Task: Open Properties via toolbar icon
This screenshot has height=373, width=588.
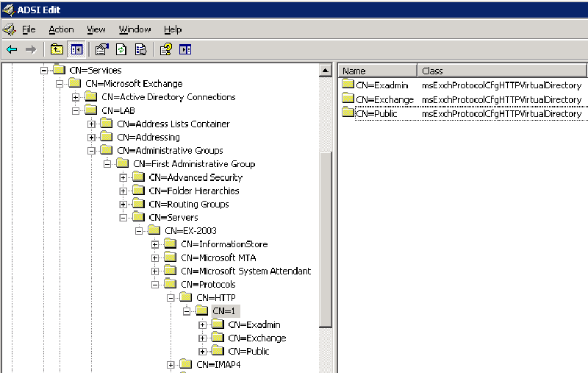Action: pyautogui.click(x=101, y=49)
